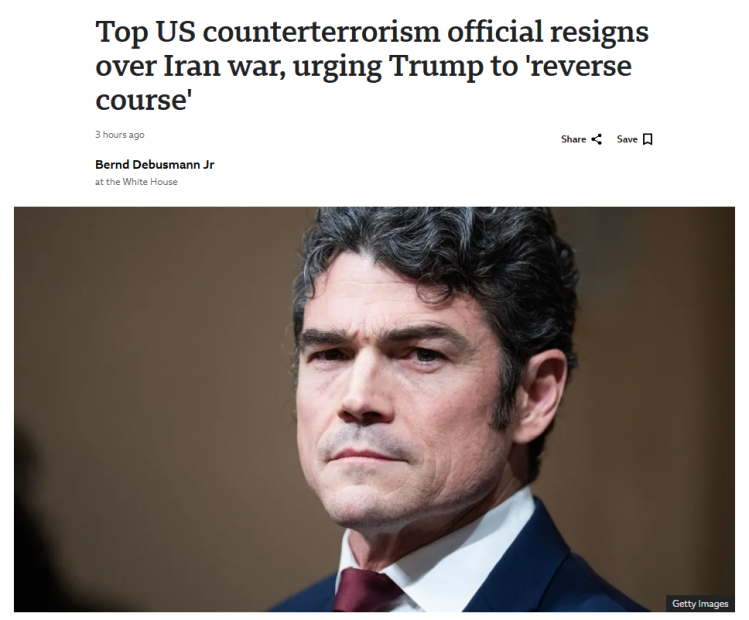Open author Bernd Debusmann Jr's profile

coord(155,164)
